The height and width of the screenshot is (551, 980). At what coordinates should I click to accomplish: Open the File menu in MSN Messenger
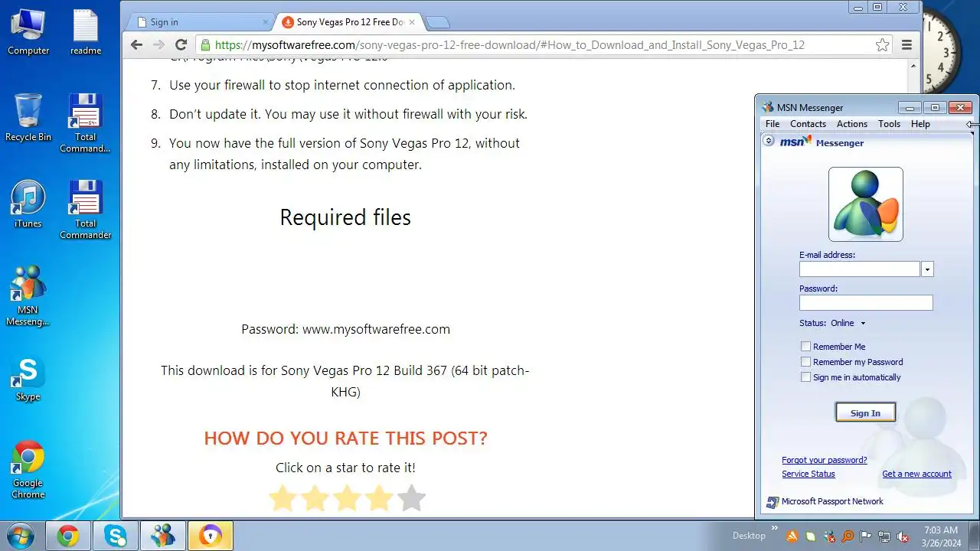(x=773, y=124)
